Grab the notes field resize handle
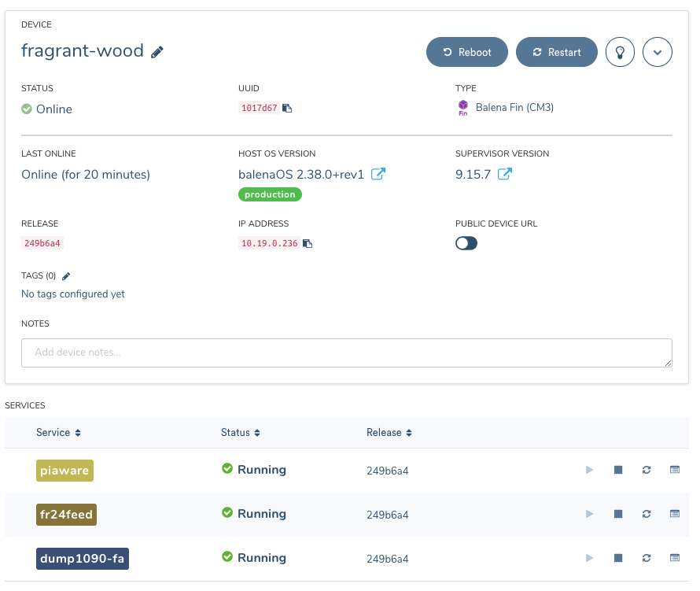700x591 pixels. (668, 363)
